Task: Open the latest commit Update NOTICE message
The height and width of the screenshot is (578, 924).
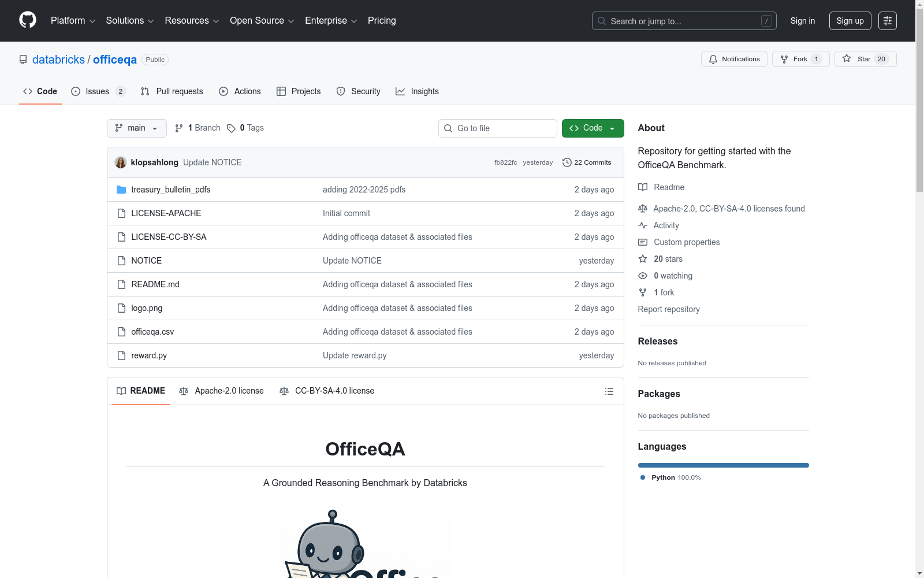Action: pos(213,162)
